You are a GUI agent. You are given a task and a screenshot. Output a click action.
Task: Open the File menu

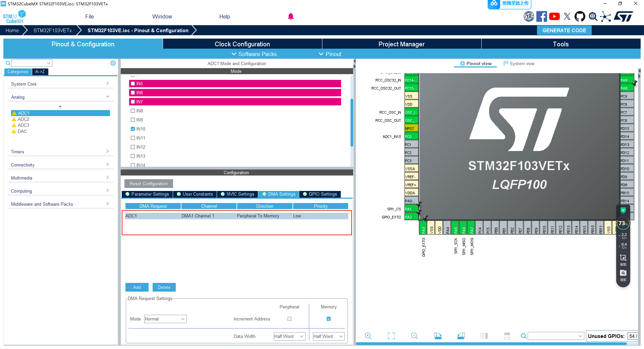coord(90,16)
